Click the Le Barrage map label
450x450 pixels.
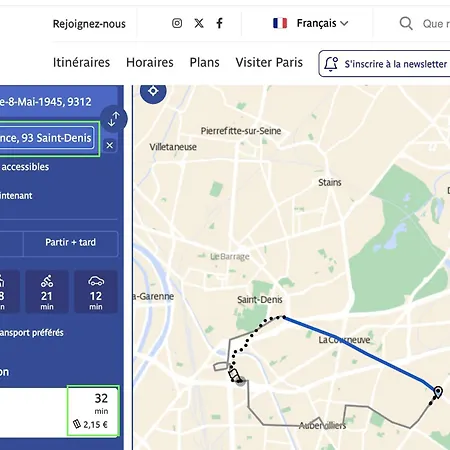[x=230, y=257]
